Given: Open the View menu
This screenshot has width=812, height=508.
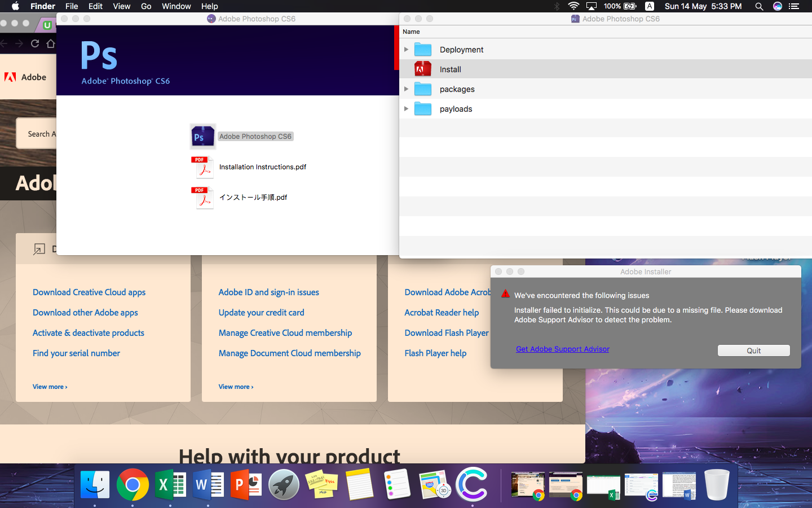Looking at the screenshot, I should tap(121, 6).
